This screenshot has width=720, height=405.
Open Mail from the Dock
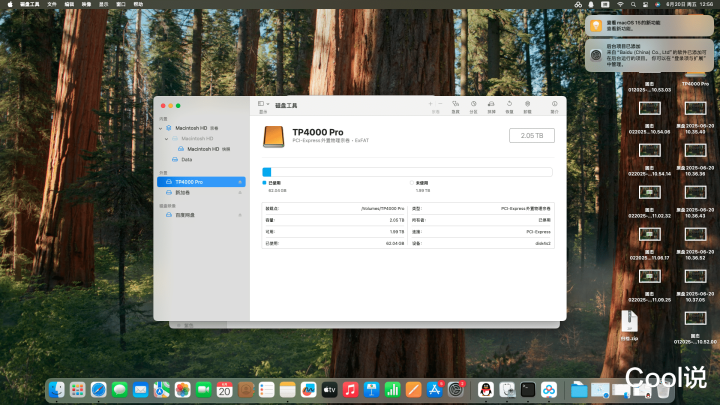pyautogui.click(x=141, y=390)
